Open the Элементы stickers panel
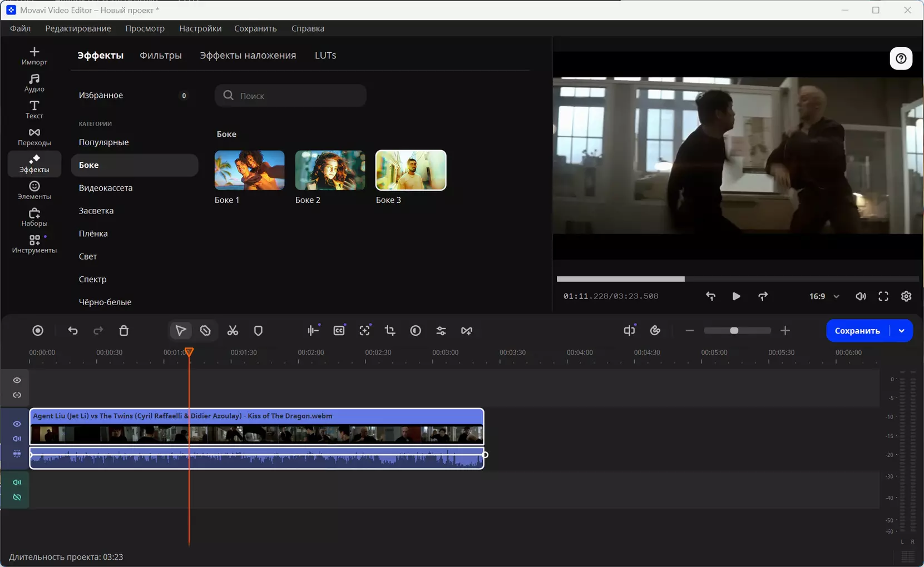924x567 pixels. [x=34, y=190]
